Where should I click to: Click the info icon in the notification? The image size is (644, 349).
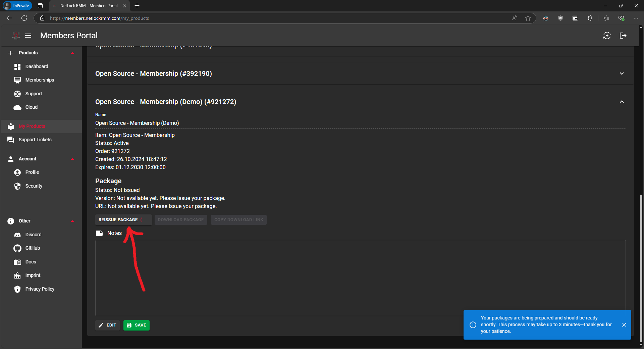(473, 325)
